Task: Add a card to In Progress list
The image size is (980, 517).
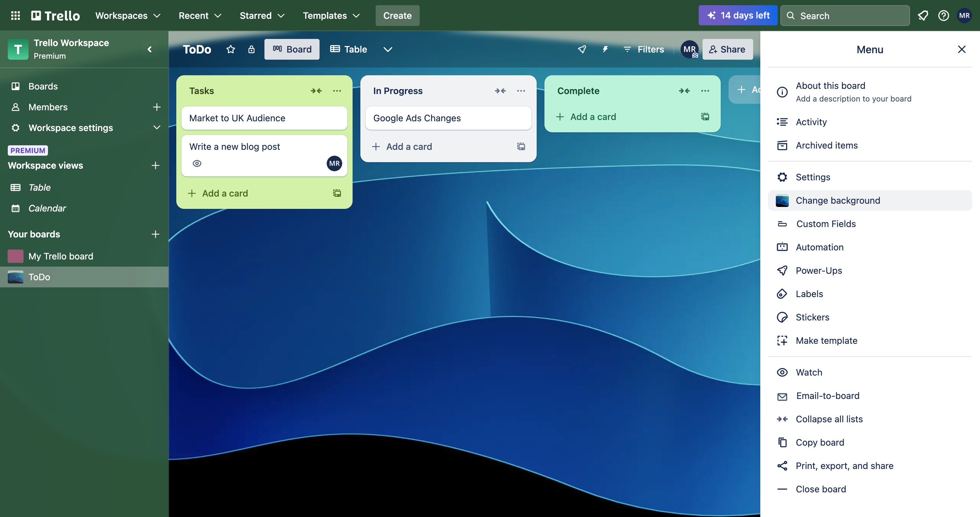Action: 402,146
